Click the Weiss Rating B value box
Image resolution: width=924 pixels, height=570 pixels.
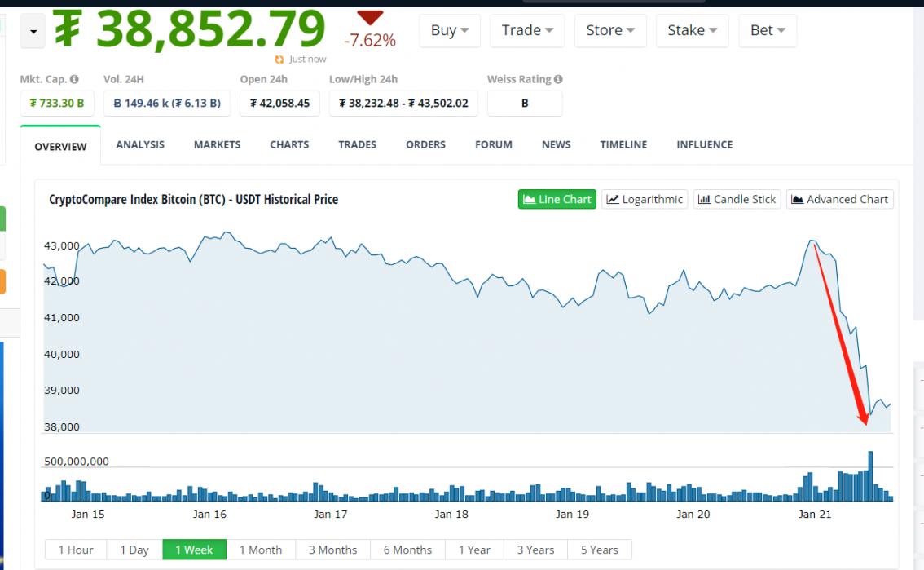(x=524, y=104)
